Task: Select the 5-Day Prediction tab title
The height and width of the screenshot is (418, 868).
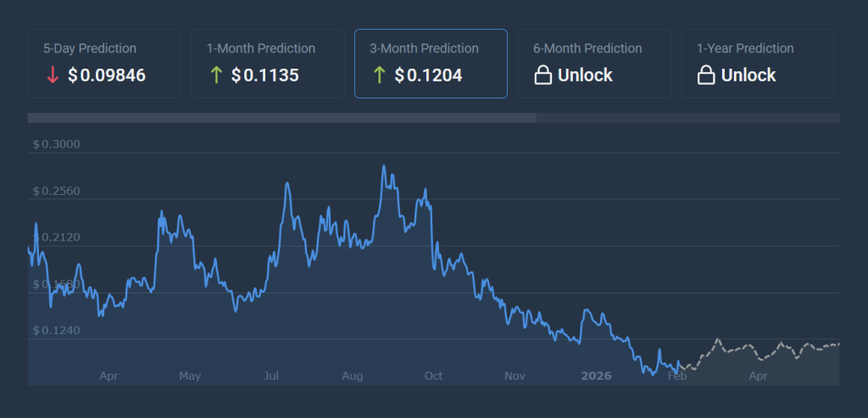Action: click(x=90, y=48)
